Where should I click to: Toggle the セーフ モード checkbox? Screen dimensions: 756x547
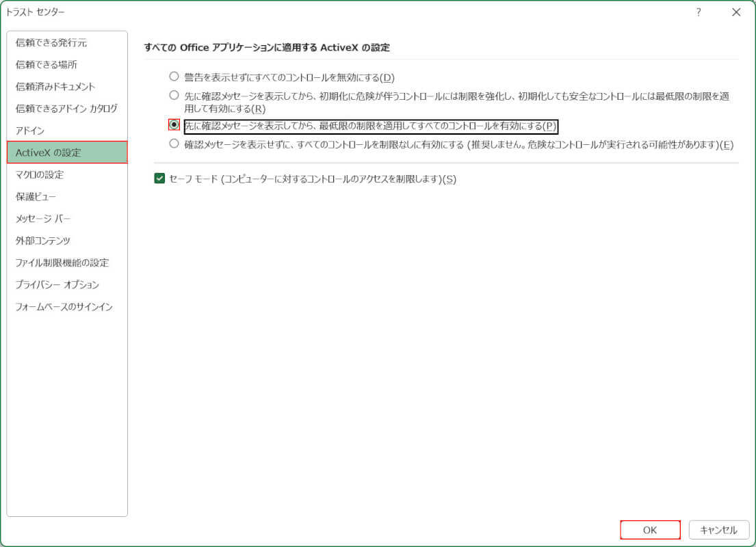coord(160,179)
